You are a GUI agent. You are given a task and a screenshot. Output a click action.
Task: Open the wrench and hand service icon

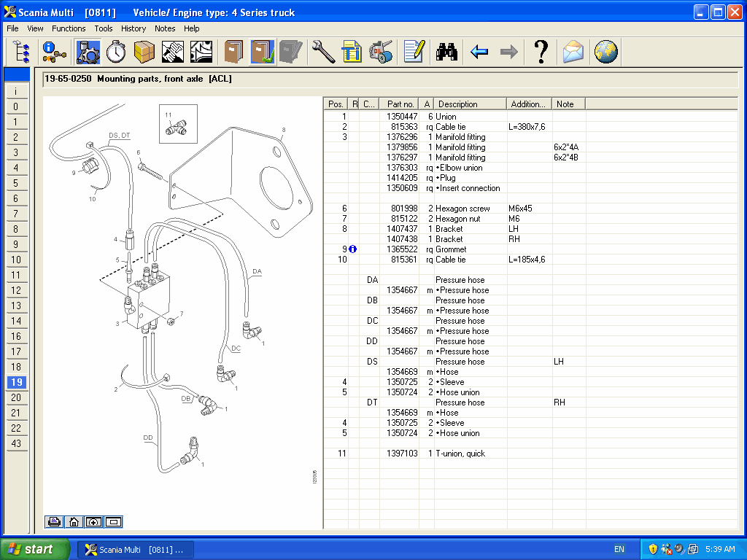coord(172,52)
